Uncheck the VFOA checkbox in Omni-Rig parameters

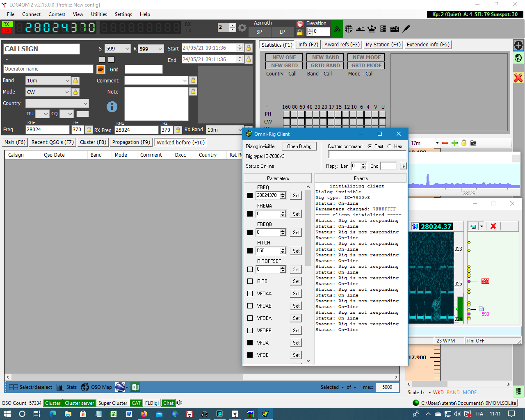pyautogui.click(x=250, y=343)
